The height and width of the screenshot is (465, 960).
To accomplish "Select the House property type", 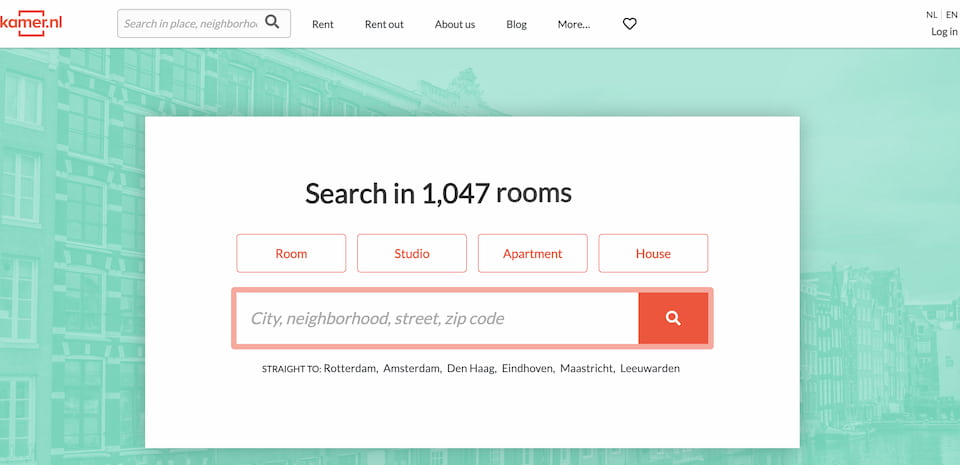I will point(653,254).
